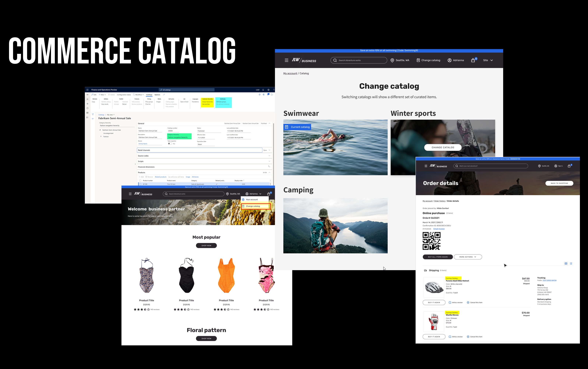Expand the Site dropdown in top navbar
Screen dimensions: 588x369
click(488, 60)
